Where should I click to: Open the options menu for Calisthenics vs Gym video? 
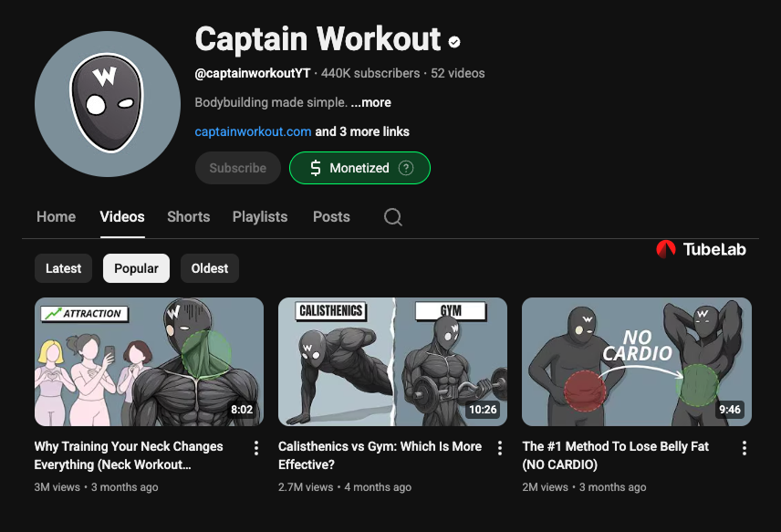[x=500, y=448]
